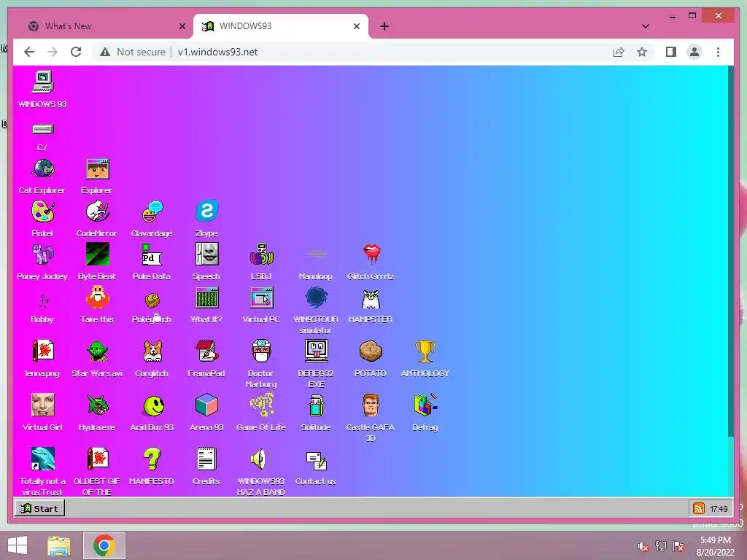Click the Windows 93 Start button
This screenshot has height=560, width=747.
click(39, 508)
